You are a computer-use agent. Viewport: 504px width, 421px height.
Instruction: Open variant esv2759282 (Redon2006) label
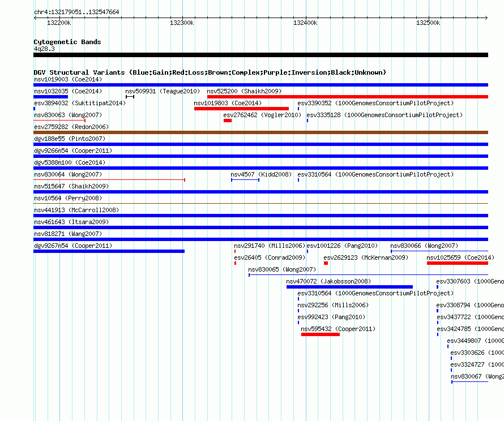click(x=71, y=127)
